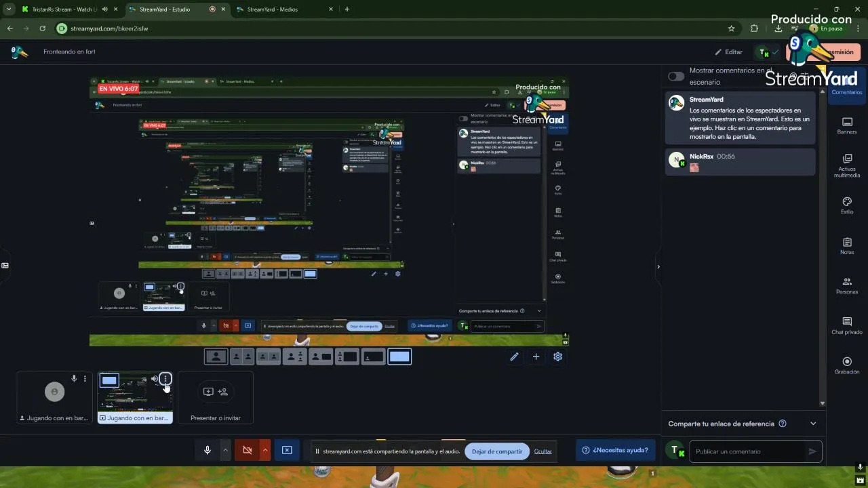Mute mic on first participant card

pos(74,379)
